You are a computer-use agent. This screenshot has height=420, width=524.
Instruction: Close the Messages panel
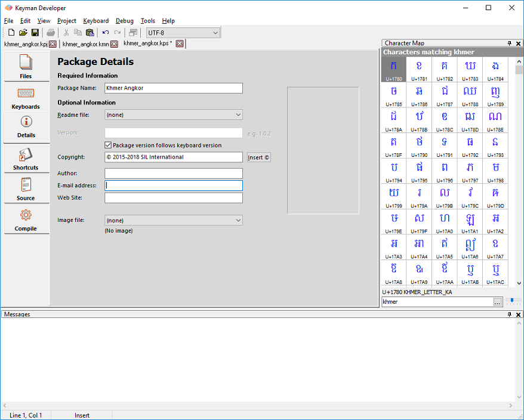click(518, 314)
